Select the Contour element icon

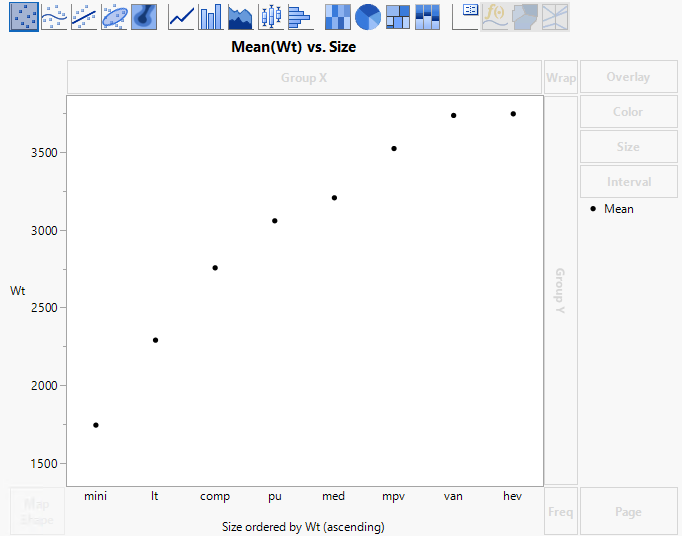(144, 17)
